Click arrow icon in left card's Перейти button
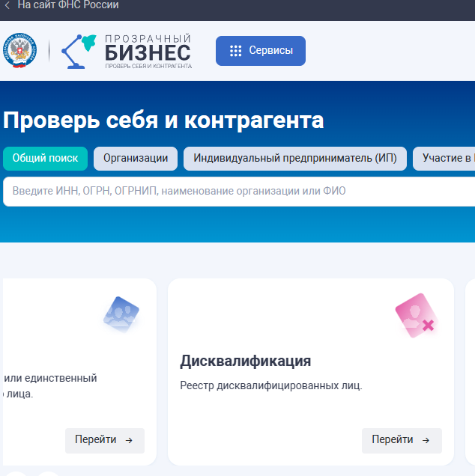 [129, 441]
